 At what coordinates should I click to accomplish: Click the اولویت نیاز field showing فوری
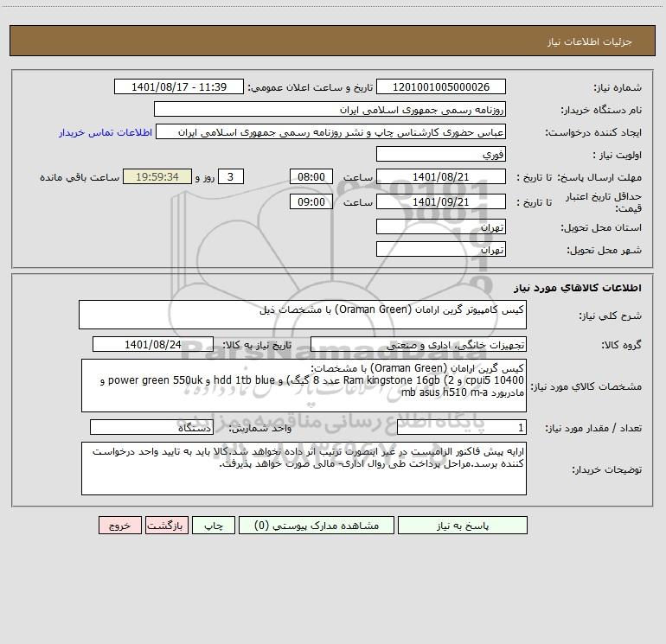[441, 154]
